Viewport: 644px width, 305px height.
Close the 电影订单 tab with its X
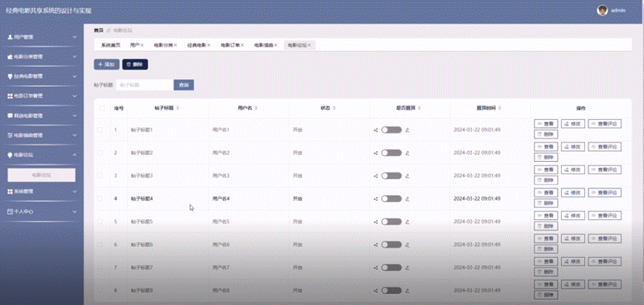click(243, 45)
